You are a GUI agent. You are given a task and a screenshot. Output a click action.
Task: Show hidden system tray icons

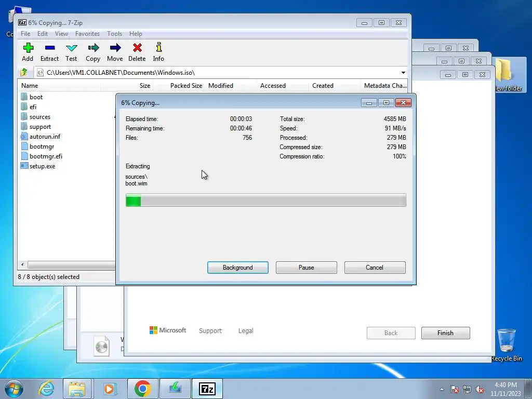[442, 390]
